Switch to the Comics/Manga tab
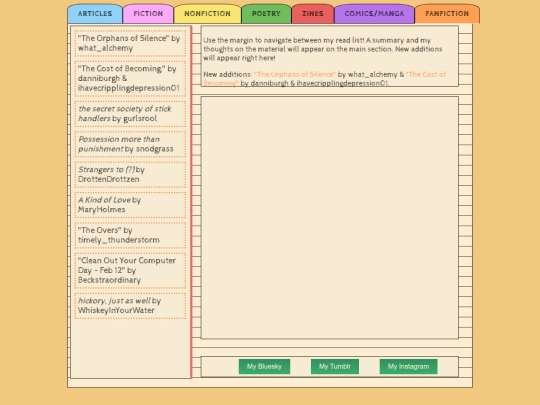 click(x=374, y=14)
